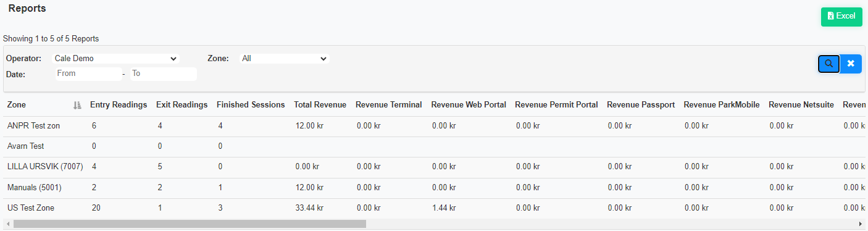Click the Revenue Web Portal column header
Screen dimensions: 868x231
[x=469, y=105]
